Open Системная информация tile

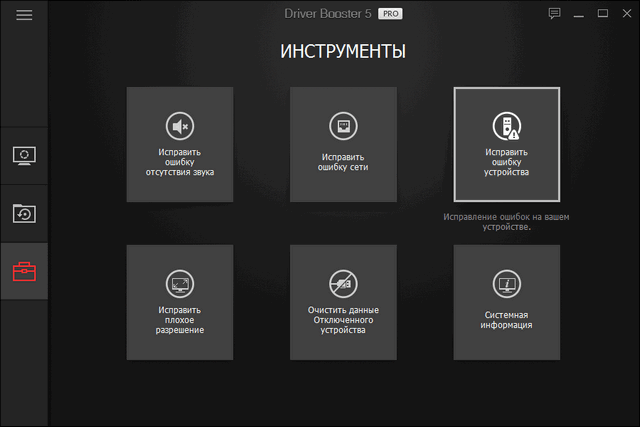pyautogui.click(x=507, y=302)
